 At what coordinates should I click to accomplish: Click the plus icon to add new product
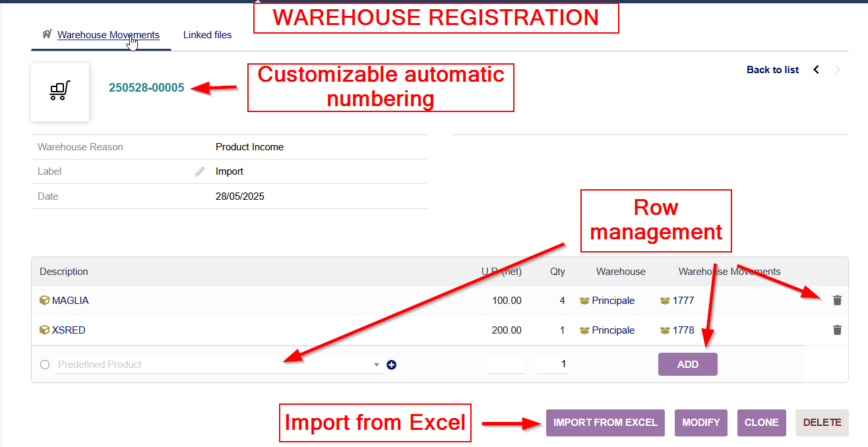click(x=392, y=365)
